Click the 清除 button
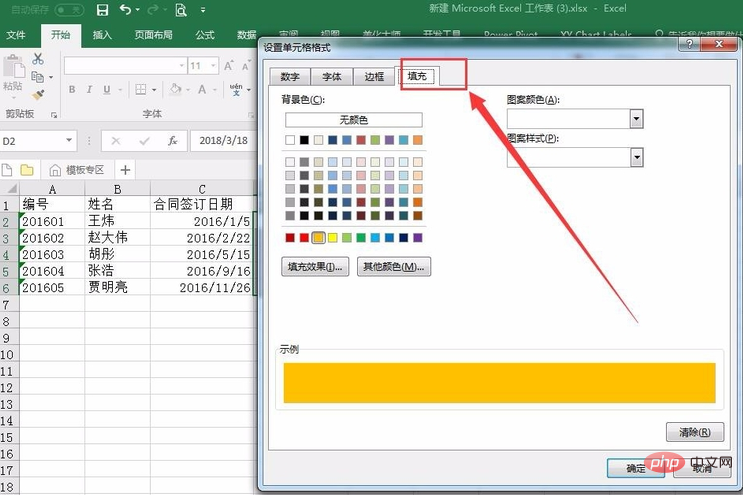This screenshot has width=743, height=495. pyautogui.click(x=695, y=432)
